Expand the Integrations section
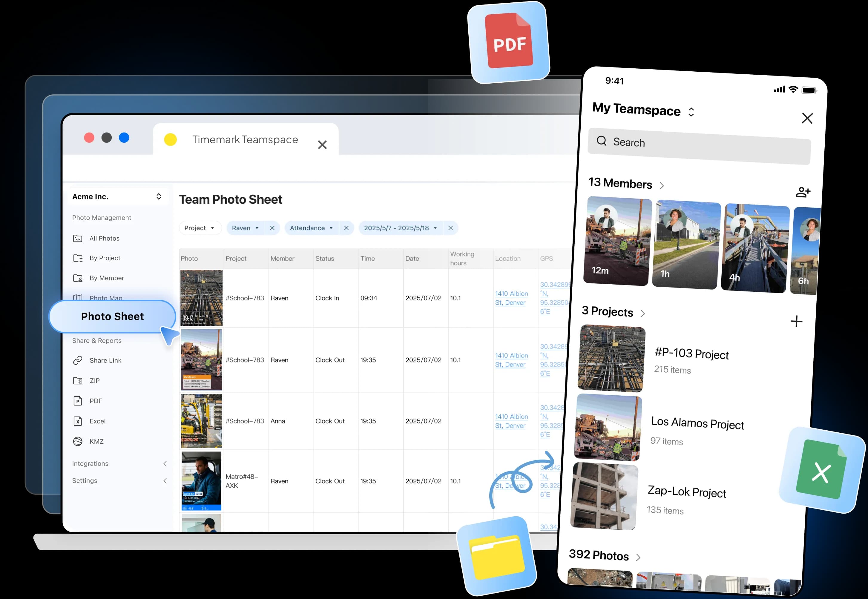This screenshot has width=868, height=599. click(119, 463)
